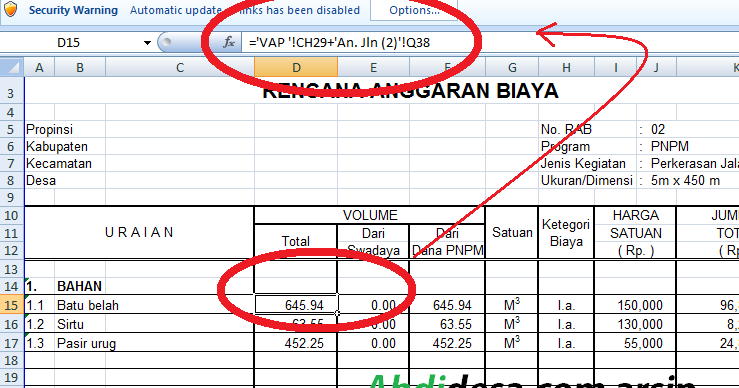This screenshot has width=739, height=388.
Task: Click the Security Warning shield icon
Action: click(10, 9)
